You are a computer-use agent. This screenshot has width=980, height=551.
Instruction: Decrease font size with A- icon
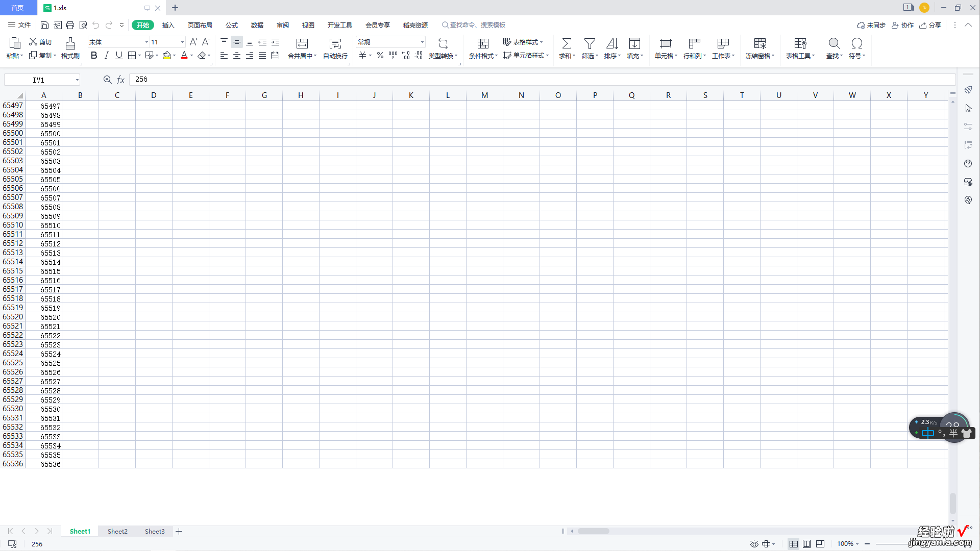206,42
